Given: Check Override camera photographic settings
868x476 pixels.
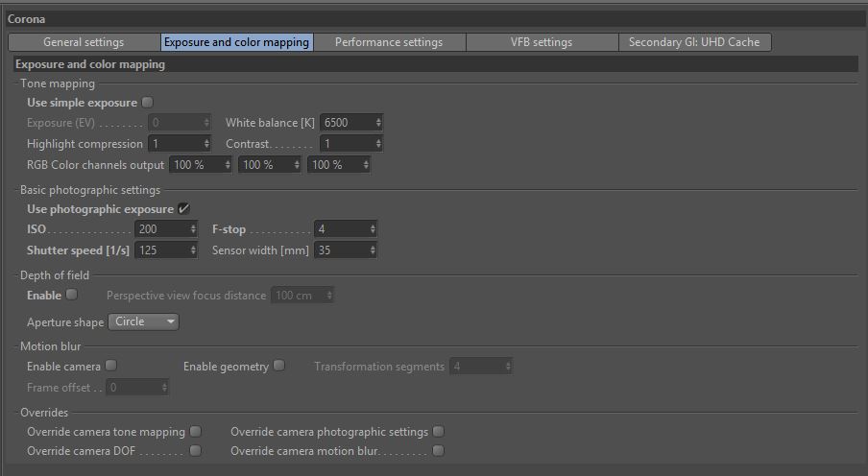Looking at the screenshot, I should coord(438,432).
